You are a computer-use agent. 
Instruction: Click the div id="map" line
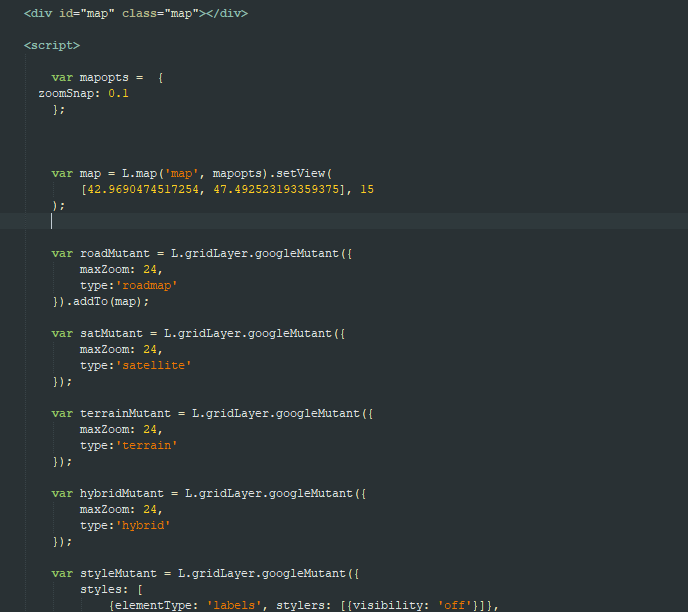tap(136, 14)
